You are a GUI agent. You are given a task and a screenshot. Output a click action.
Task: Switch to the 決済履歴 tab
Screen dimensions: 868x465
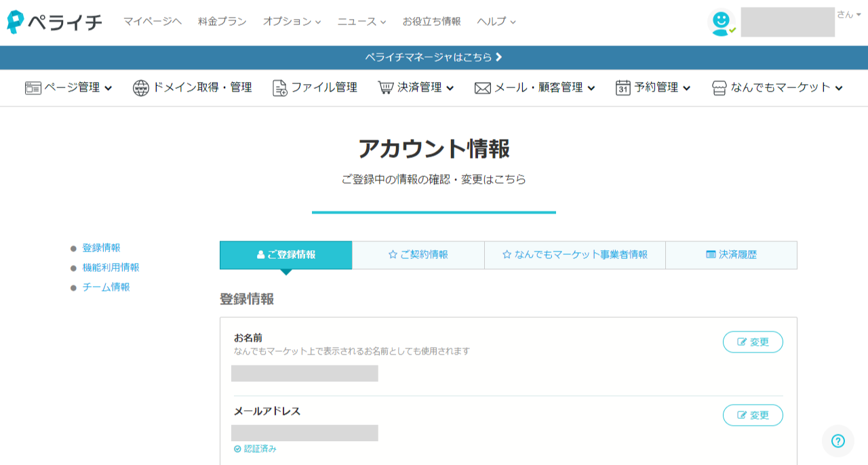[732, 255]
